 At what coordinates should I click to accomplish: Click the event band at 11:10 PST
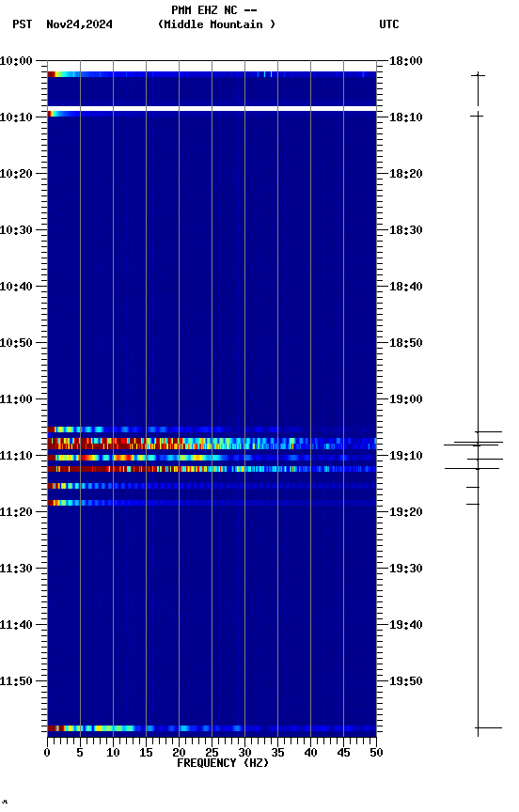[212, 458]
